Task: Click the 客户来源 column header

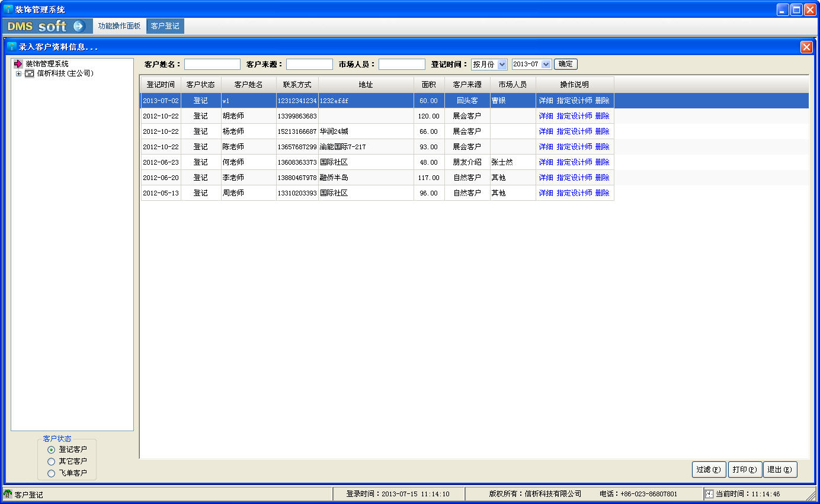Action: [x=467, y=85]
